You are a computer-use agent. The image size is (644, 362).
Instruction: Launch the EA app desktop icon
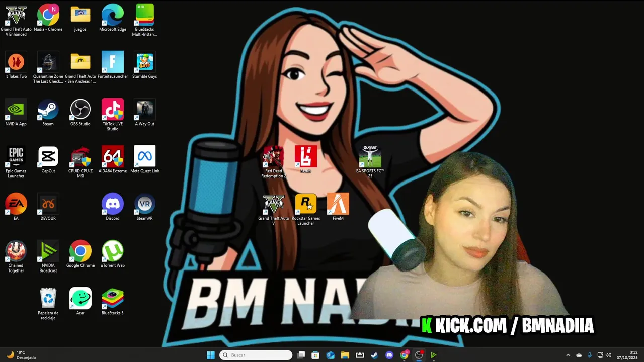16,207
